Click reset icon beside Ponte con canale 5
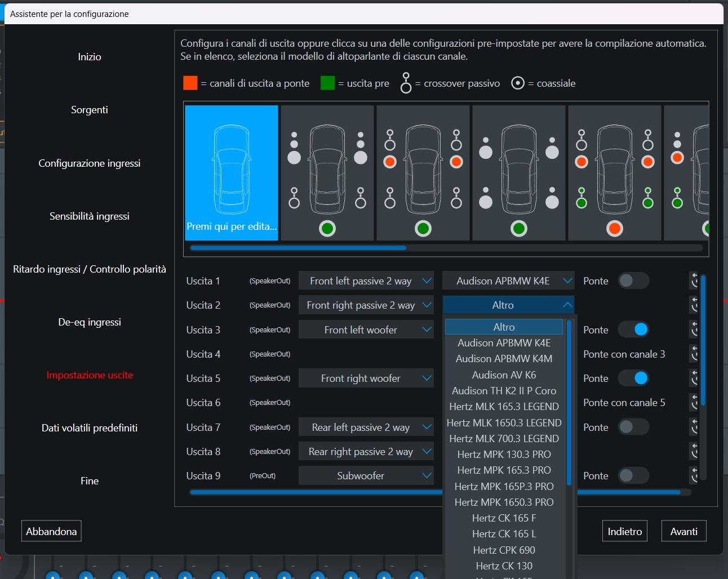 [694, 402]
